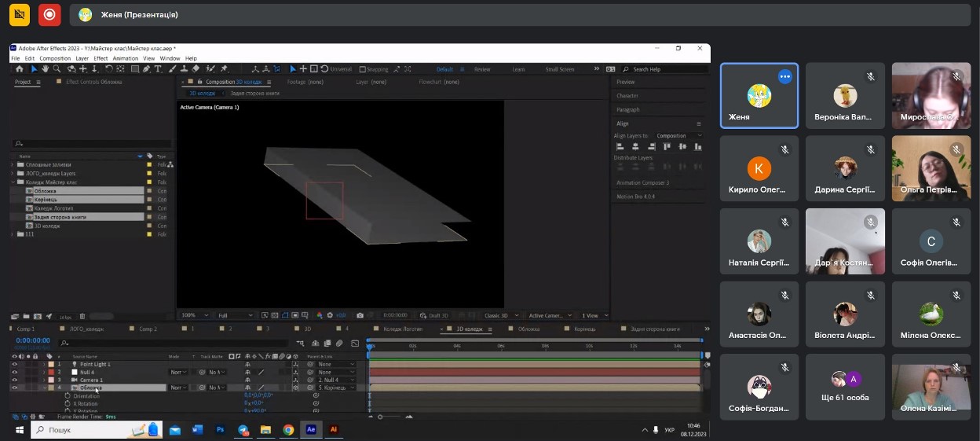Toggle visibility of Camera 1 layer

(14, 380)
